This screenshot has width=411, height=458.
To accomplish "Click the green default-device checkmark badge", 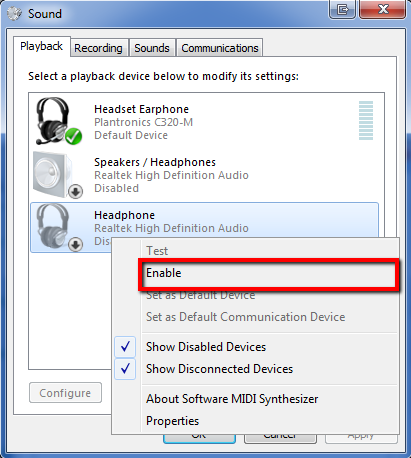I will [x=73, y=136].
